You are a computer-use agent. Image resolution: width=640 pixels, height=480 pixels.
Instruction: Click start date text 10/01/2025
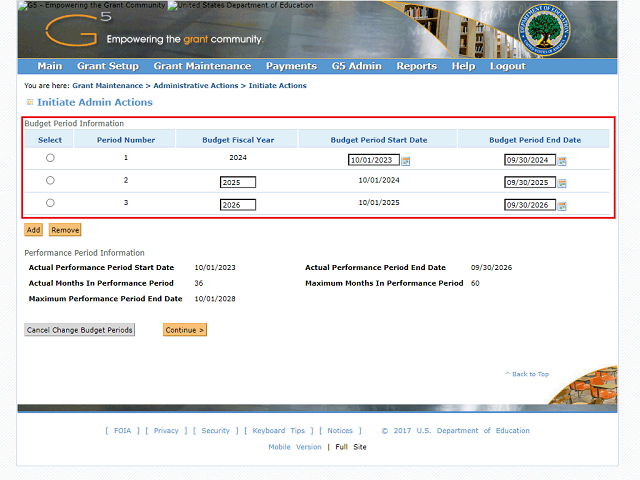379,202
